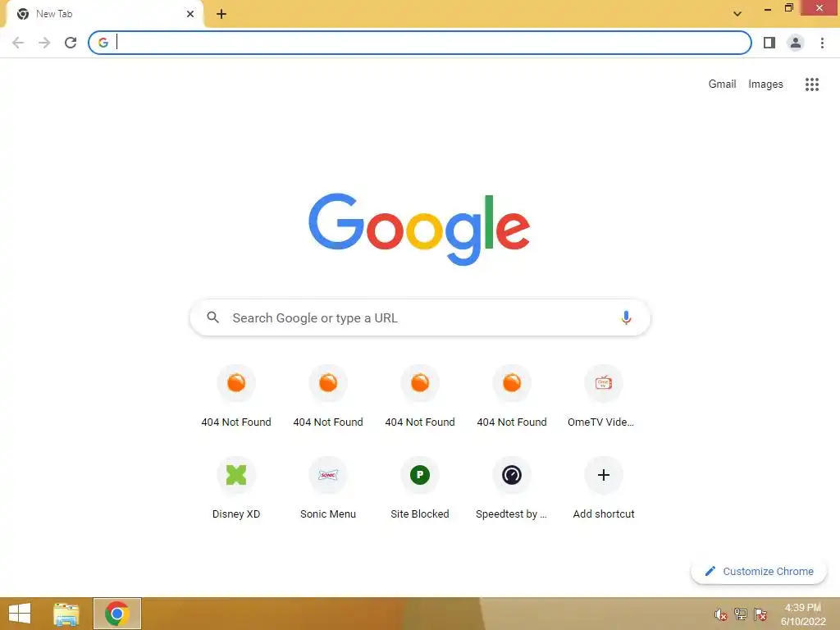Viewport: 840px width, 630px height.
Task: Expand the tab search chevron
Action: 737,14
